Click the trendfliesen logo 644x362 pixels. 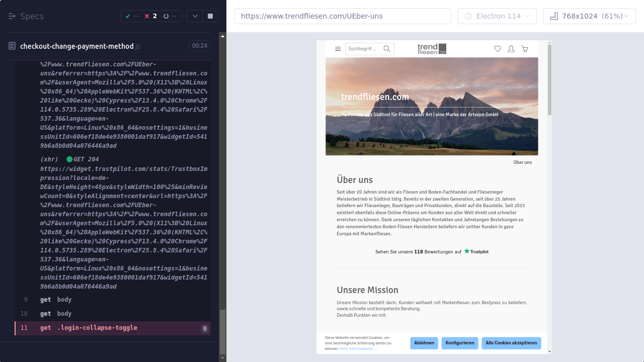point(432,49)
